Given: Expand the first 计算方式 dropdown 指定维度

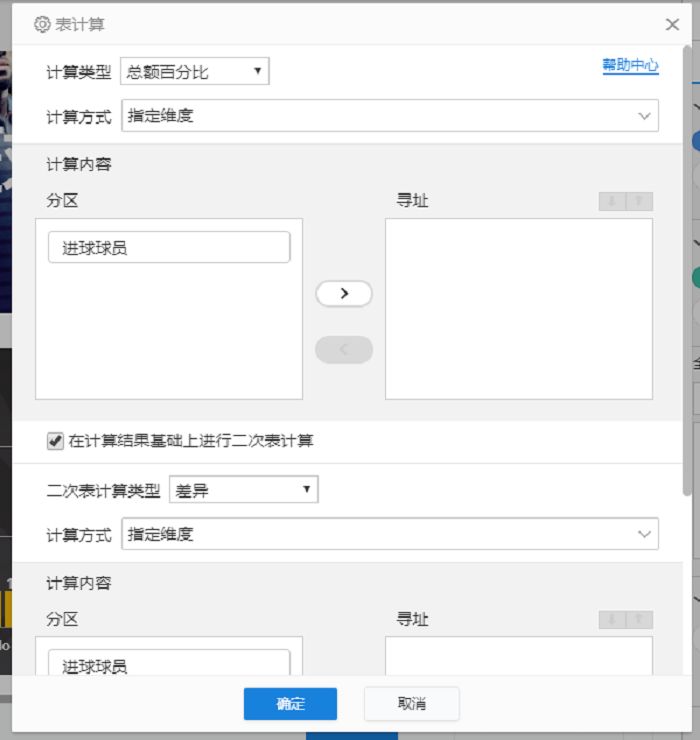Looking at the screenshot, I should tap(390, 116).
